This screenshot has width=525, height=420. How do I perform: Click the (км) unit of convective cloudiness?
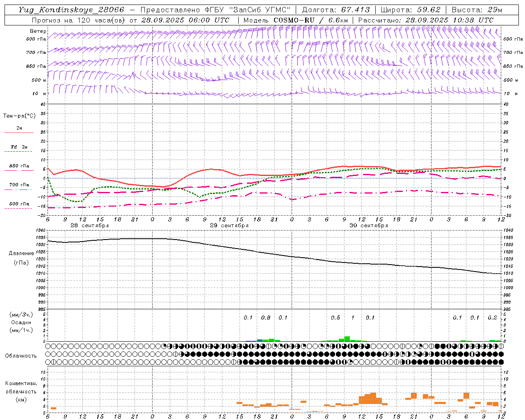point(21,399)
